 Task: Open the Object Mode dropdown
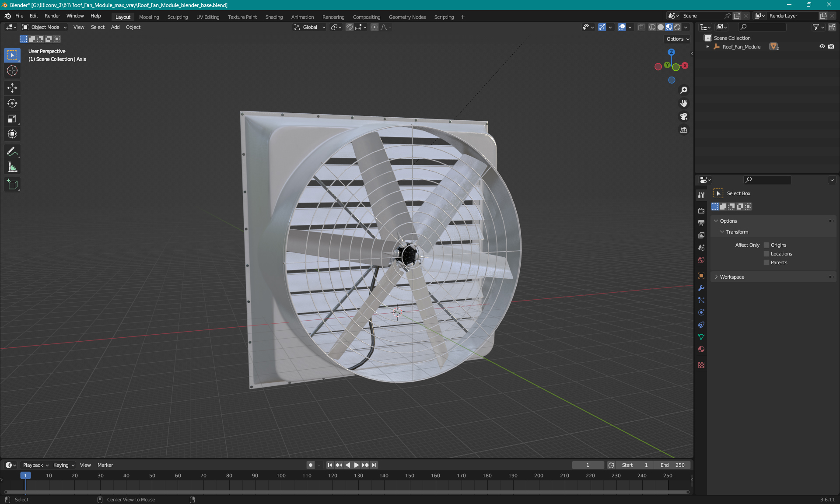click(x=45, y=27)
